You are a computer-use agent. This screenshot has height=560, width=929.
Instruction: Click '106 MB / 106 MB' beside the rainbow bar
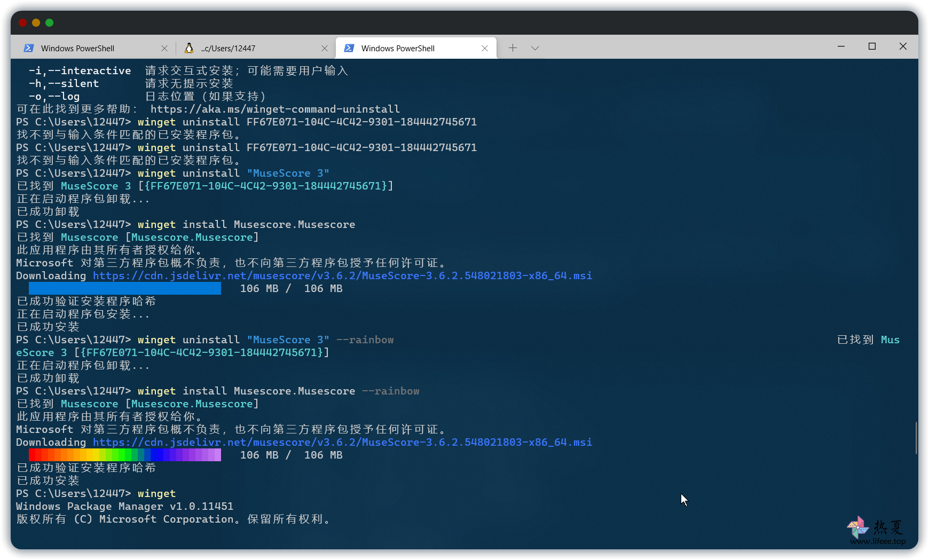[292, 455]
